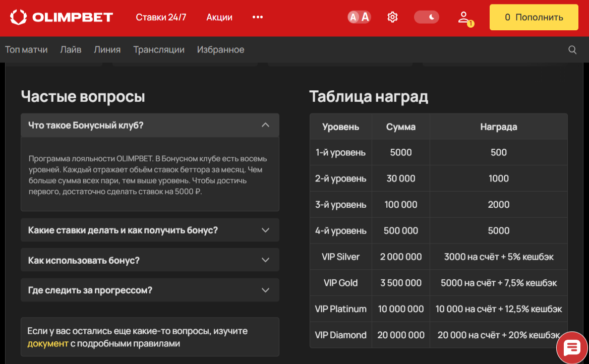Screen dimensions: 589x364
Task: Select the VIP Diamond table cell
Action: (x=341, y=335)
